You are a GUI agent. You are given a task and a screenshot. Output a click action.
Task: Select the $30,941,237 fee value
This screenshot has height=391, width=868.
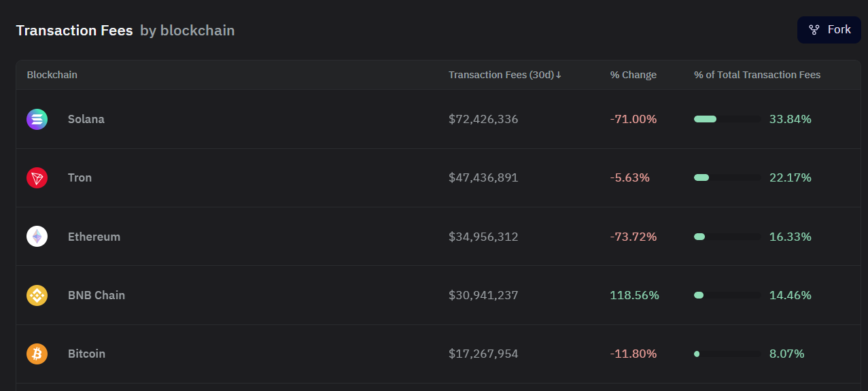(483, 295)
